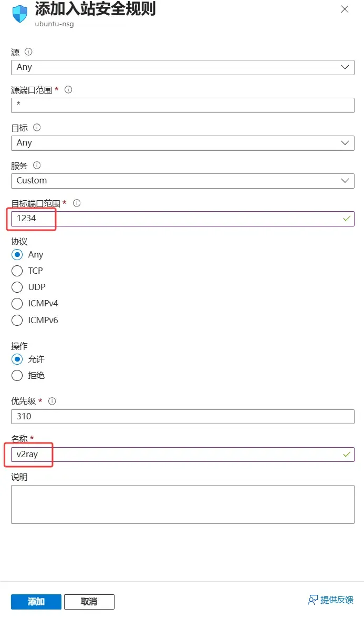Click the 说明 description text area
The height and width of the screenshot is (619, 364).
(182, 503)
